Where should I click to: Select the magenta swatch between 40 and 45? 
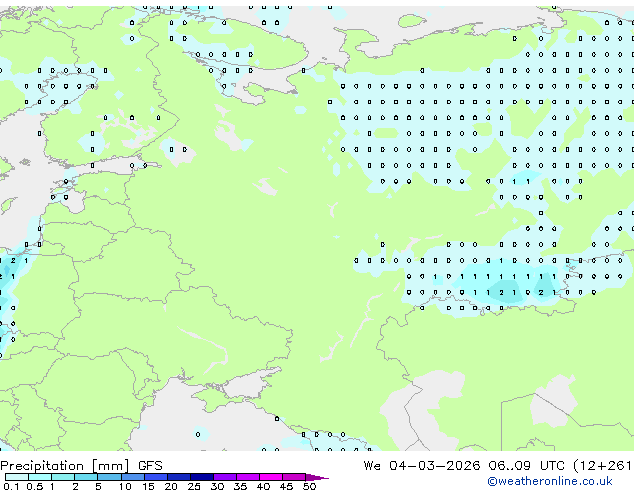(271, 477)
